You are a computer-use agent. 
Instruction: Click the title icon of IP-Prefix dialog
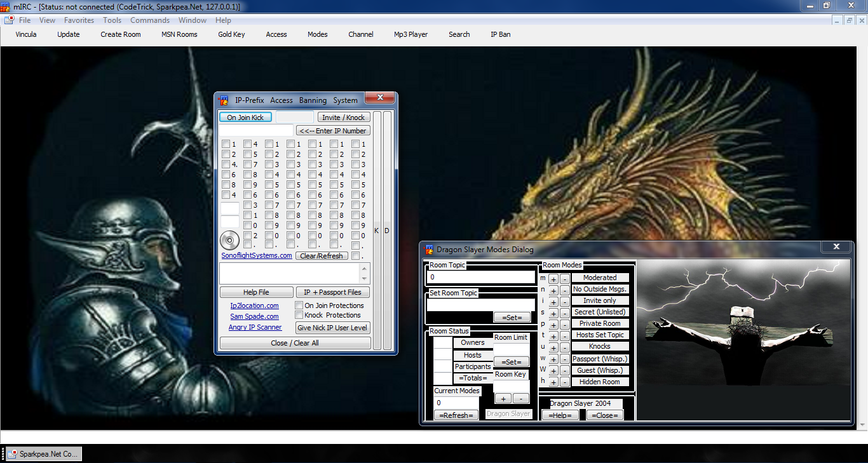223,100
